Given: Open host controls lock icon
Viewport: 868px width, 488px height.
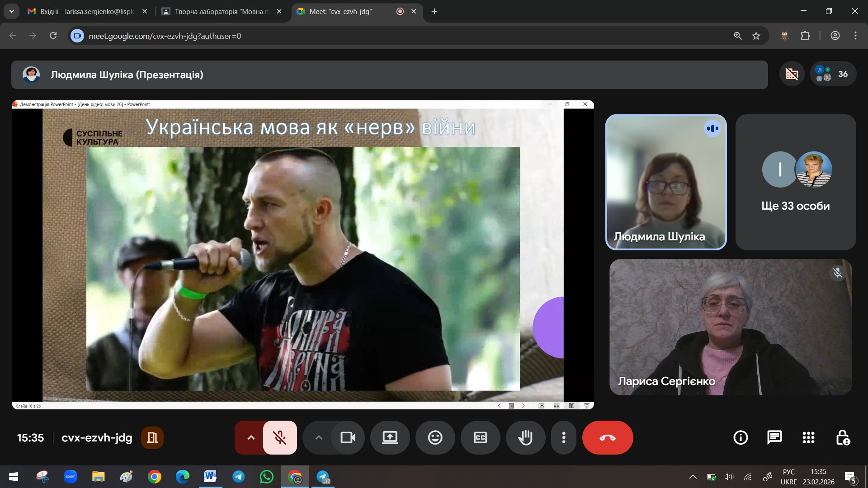Looking at the screenshot, I should pyautogui.click(x=842, y=437).
